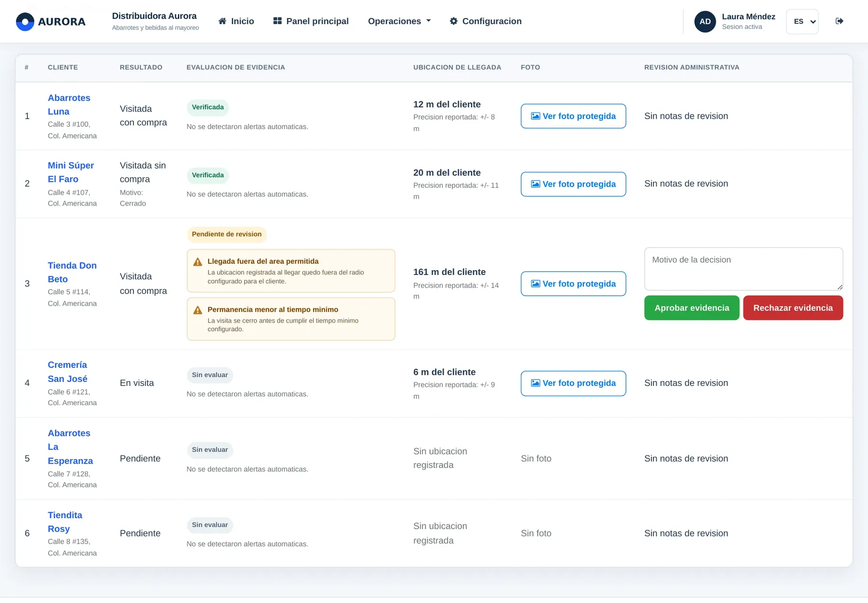868x603 pixels.
Task: Open Mini Súper El Faro client link
Action: [x=71, y=172]
